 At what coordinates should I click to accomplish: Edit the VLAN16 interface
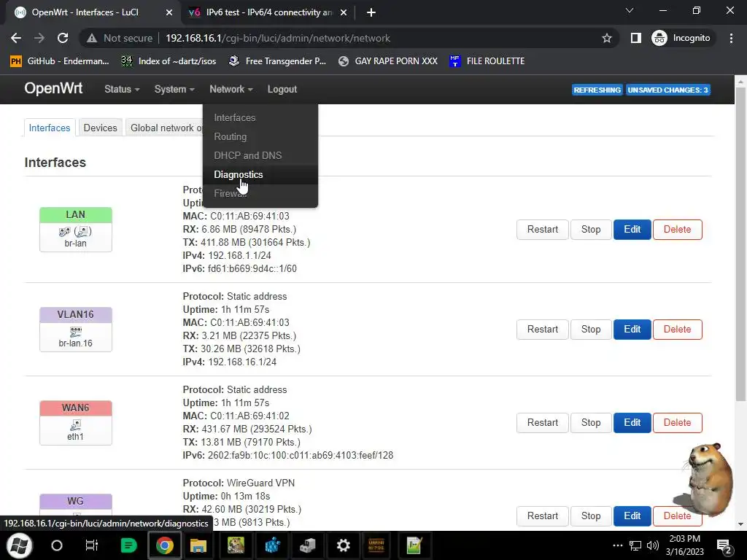tap(632, 330)
